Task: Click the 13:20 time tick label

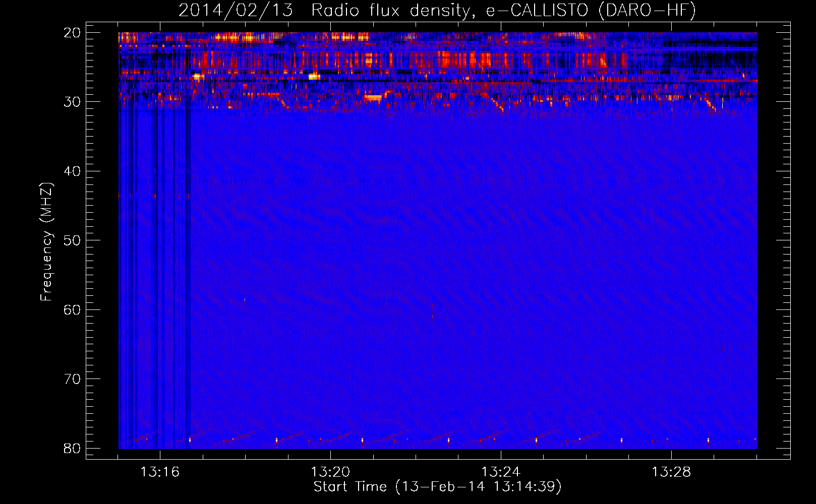Action: 330,472
